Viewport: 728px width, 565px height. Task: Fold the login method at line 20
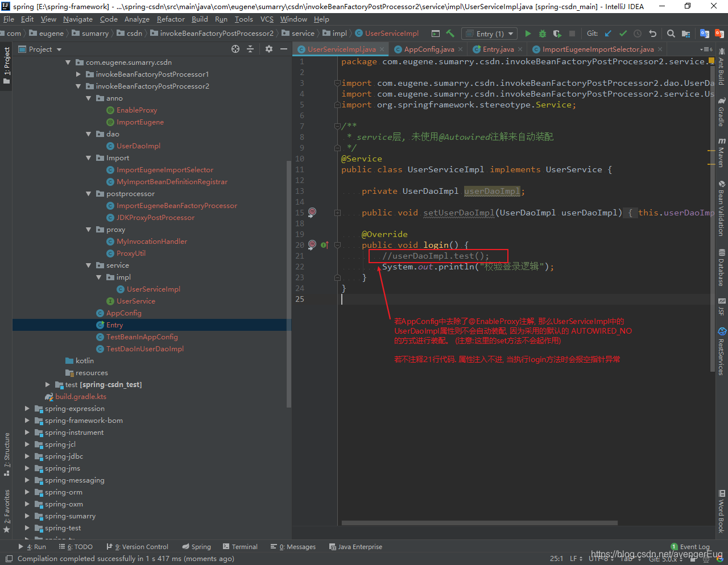[x=337, y=245]
